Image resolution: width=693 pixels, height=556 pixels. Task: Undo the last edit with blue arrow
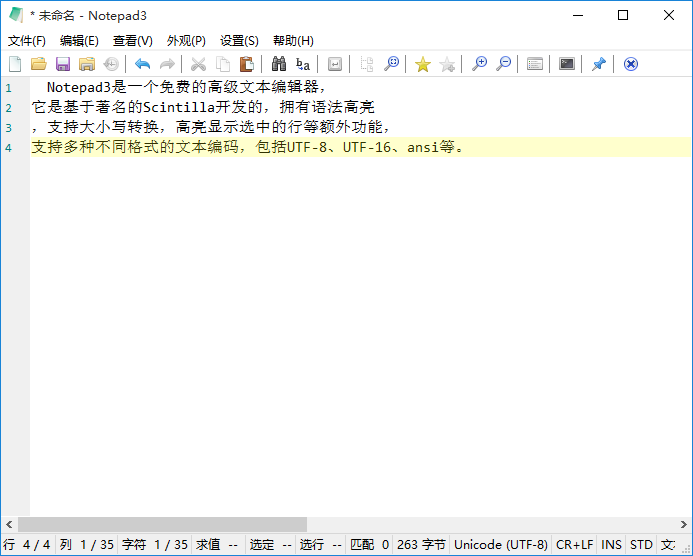(x=143, y=64)
